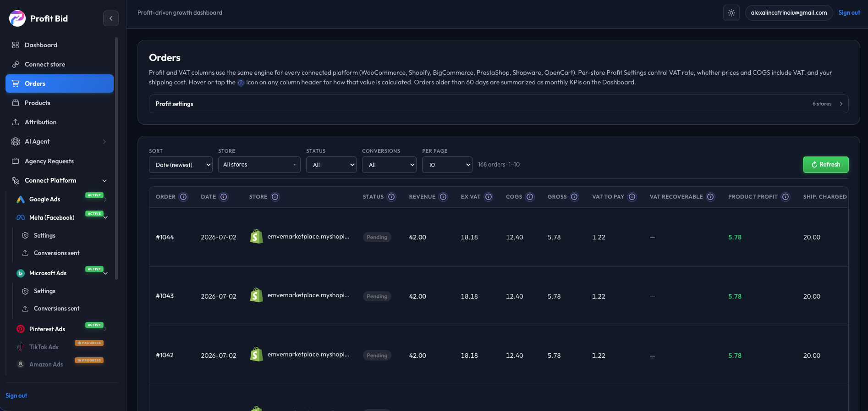Image resolution: width=868 pixels, height=411 pixels.
Task: Collapse the sidebar with arrow button
Action: pos(111,18)
